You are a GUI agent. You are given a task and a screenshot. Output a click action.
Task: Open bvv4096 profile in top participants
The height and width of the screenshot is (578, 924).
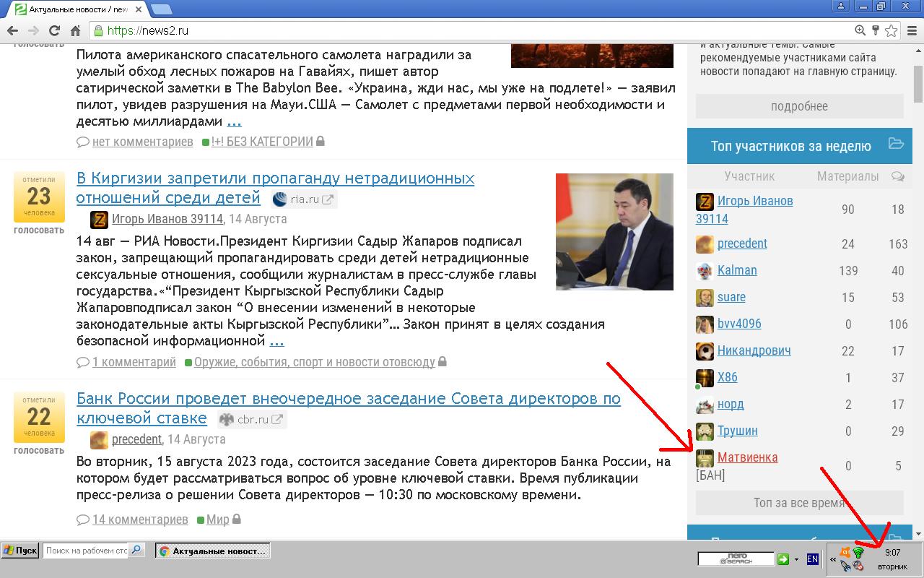point(739,324)
